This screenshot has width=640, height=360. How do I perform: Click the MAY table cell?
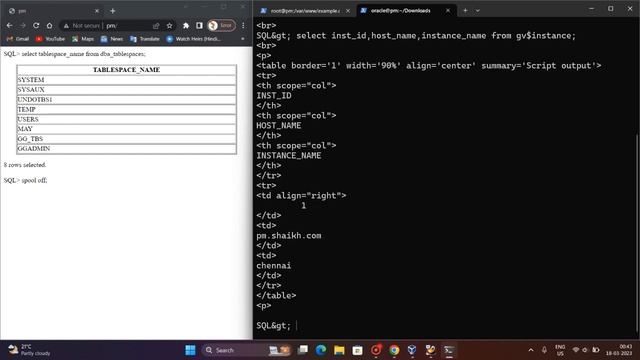click(127, 129)
